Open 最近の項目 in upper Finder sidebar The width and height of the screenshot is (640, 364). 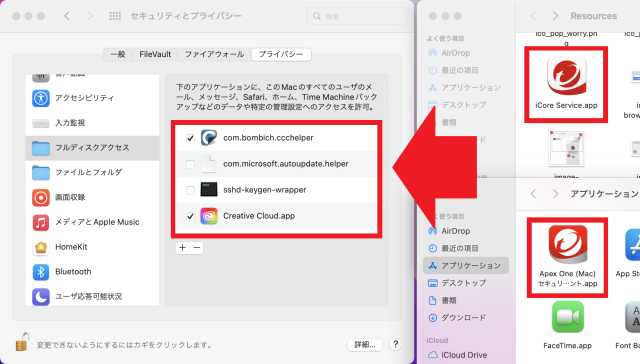coord(453,70)
